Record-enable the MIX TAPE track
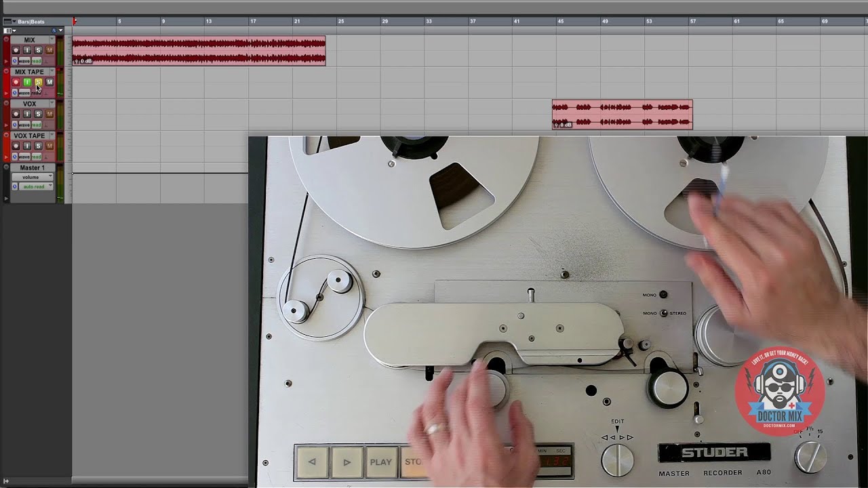Screen dimensions: 868x488 tap(16, 82)
